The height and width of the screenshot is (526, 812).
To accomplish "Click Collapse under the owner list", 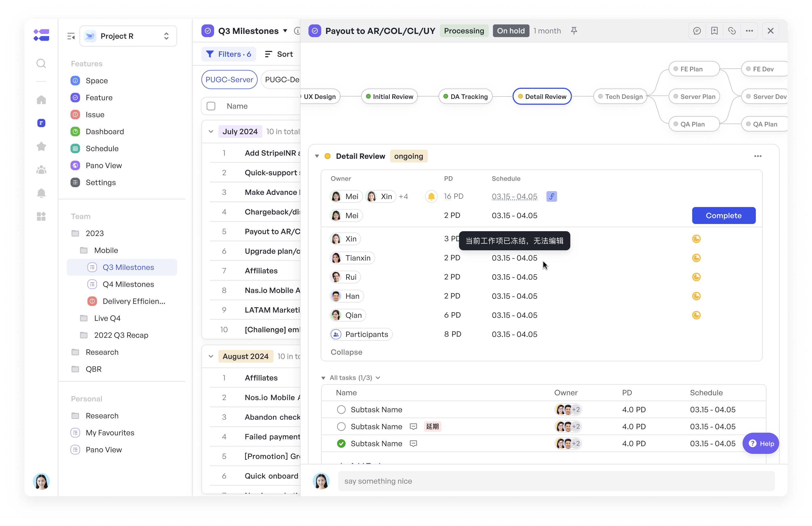I will coord(346,352).
